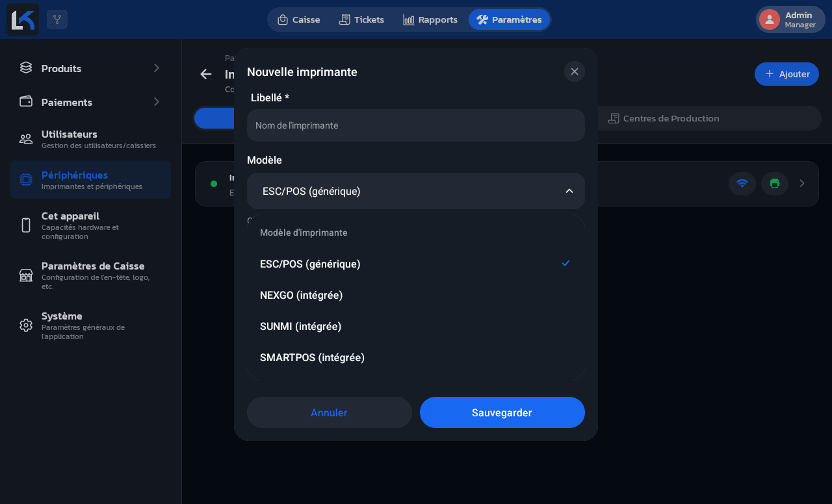832x504 pixels.
Task: Open Système in the sidebar
Action: (90, 325)
